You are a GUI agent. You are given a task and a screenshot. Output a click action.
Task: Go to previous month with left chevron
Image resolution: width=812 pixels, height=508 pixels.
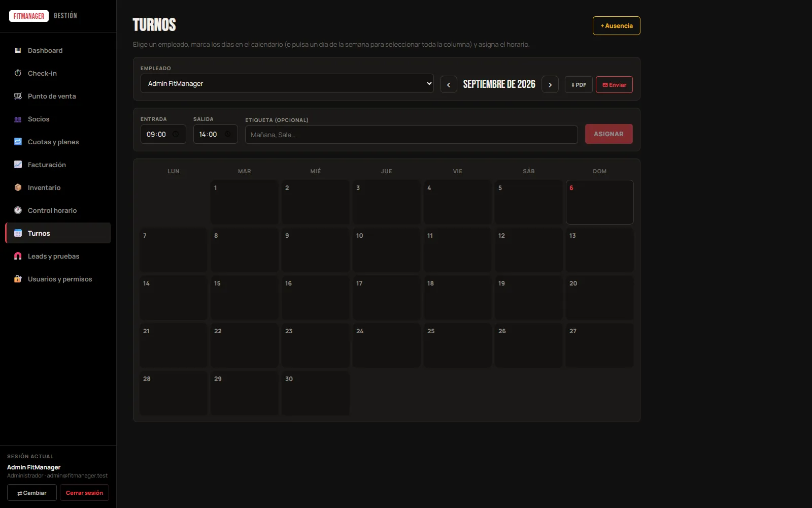coord(449,85)
